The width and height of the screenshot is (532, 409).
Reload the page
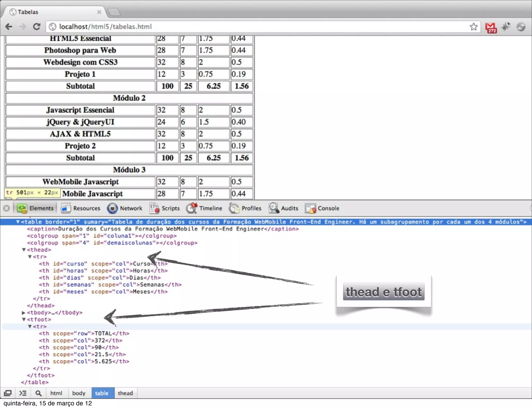[x=37, y=27]
